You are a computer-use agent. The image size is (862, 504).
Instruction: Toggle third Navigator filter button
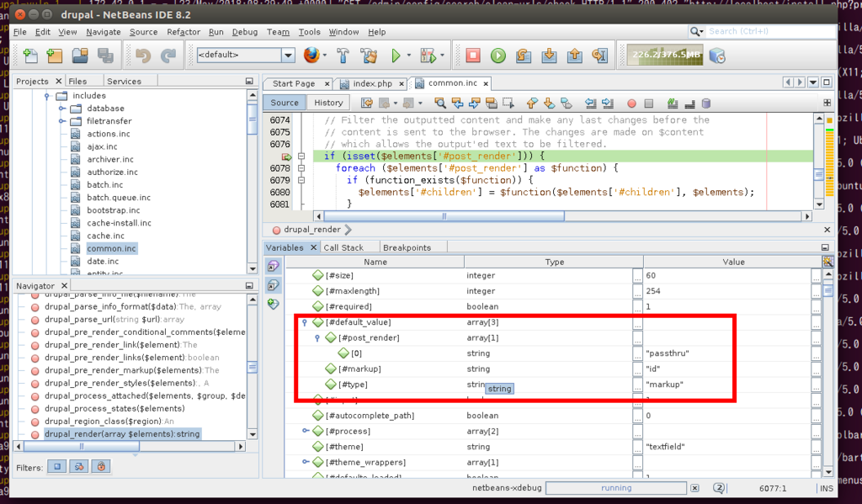[x=101, y=467]
